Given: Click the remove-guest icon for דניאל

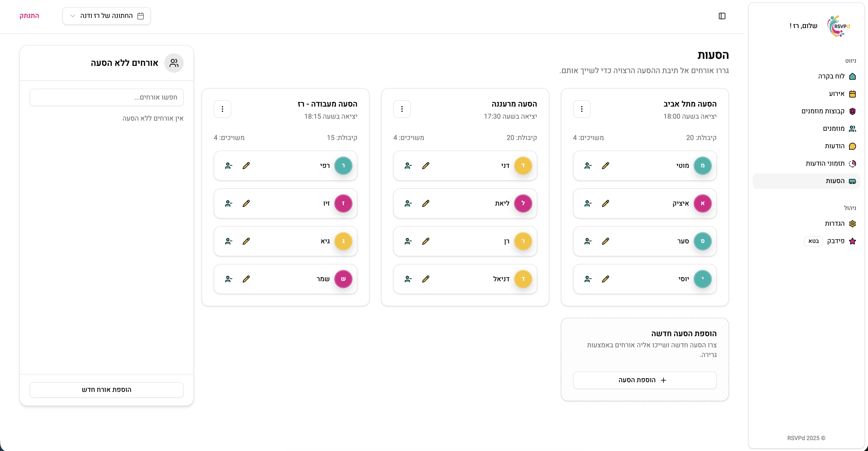Looking at the screenshot, I should pyautogui.click(x=408, y=279).
